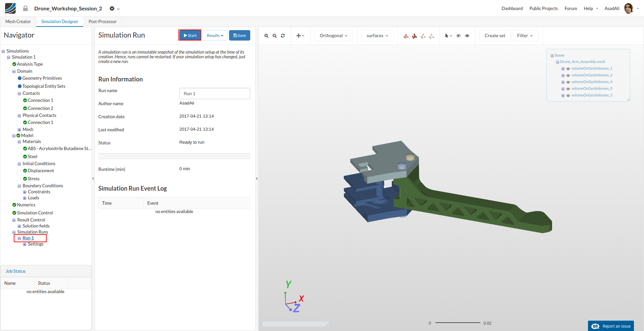Toggle visibility of volumeOnGeoVolumes_3
This screenshot has height=331, width=644.
568,95
